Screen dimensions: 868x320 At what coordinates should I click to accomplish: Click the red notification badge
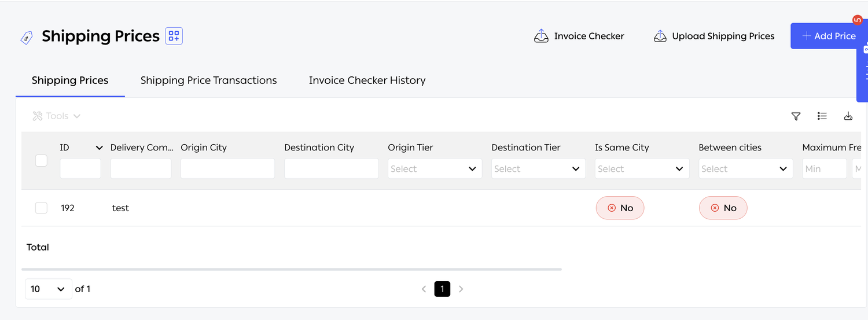coord(858,20)
